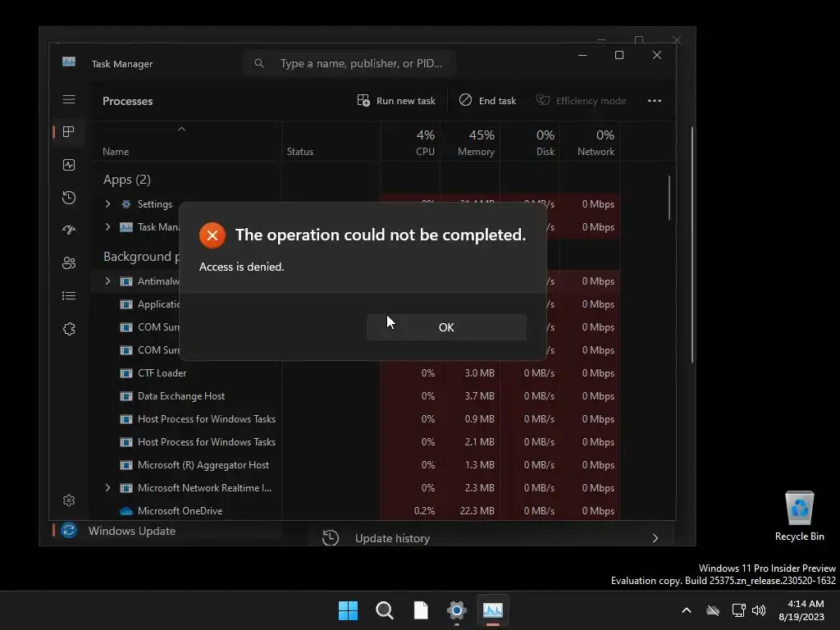Image resolution: width=840 pixels, height=630 pixels.
Task: Click the Task Manager vertical scrollbar
Action: point(669,198)
